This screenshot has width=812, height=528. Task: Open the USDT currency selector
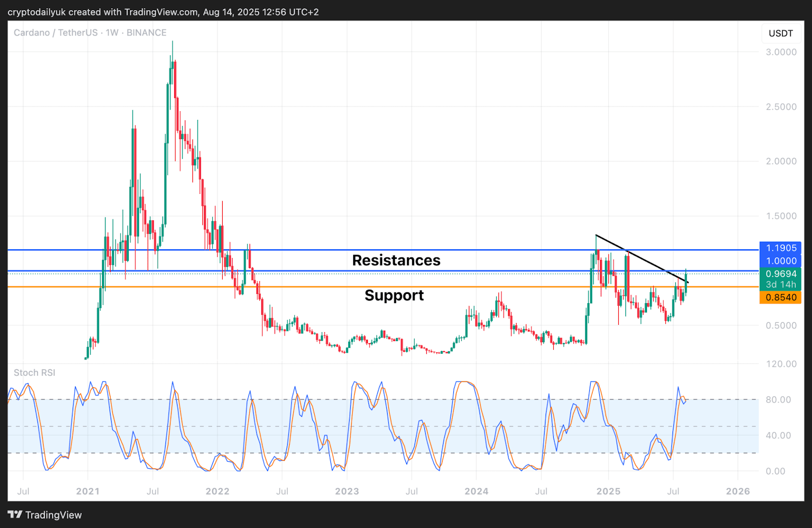781,34
